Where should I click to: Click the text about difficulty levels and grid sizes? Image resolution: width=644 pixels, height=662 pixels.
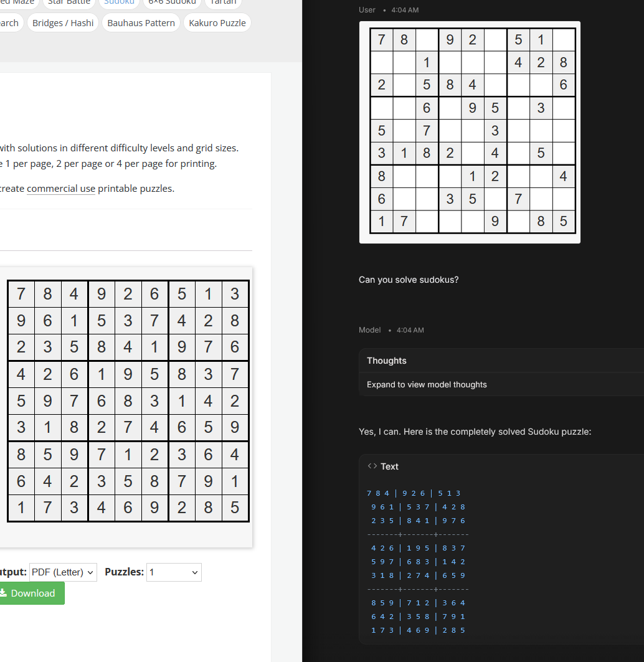[119, 148]
